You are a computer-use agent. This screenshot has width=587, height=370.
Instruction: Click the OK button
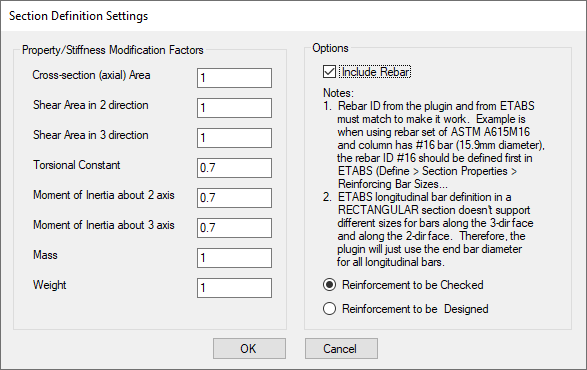(x=249, y=349)
